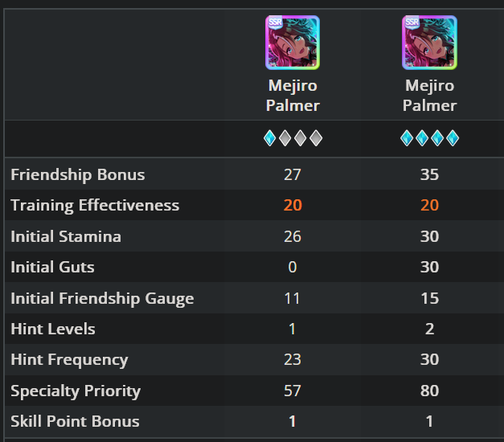
Task: Select the Friendship Bonus row label
Action: [78, 174]
